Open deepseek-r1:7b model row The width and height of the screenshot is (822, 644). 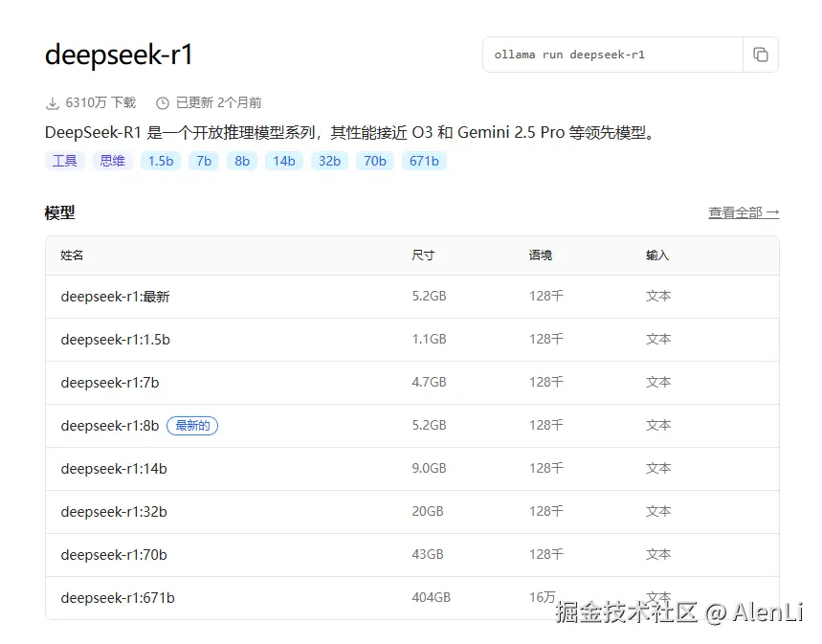pyautogui.click(x=412, y=383)
